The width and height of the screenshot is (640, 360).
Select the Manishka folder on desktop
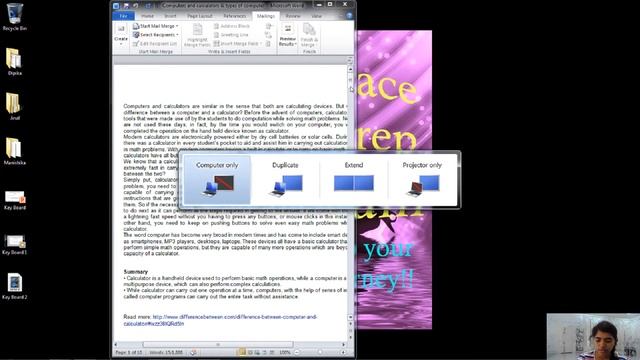click(15, 151)
